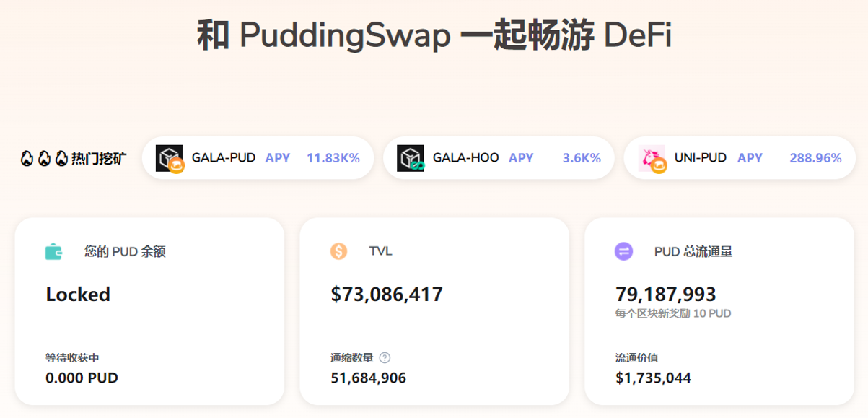Open the UNI-PUD farm pill
Viewport: 868px width, 418px height.
click(740, 157)
